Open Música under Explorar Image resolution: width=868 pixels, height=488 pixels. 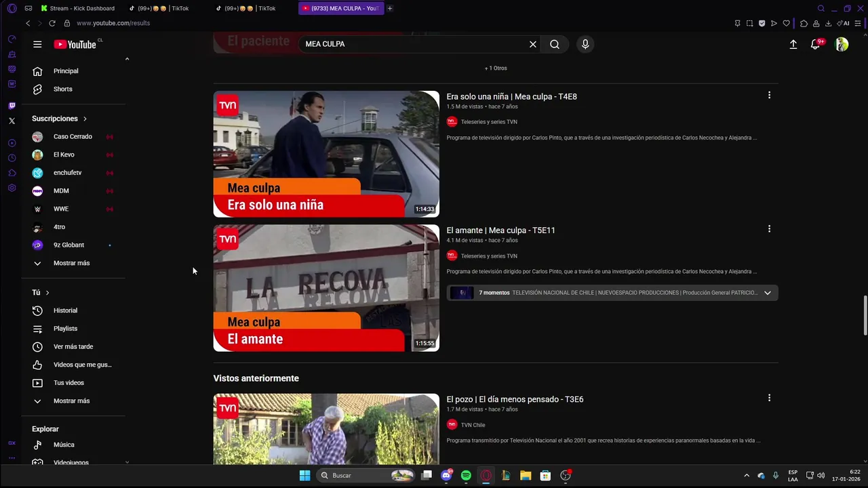pos(75,445)
